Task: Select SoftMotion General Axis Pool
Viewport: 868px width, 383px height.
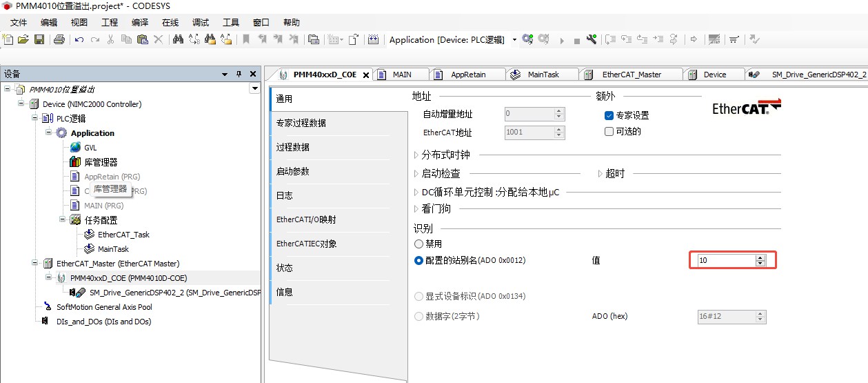Action: 104,307
